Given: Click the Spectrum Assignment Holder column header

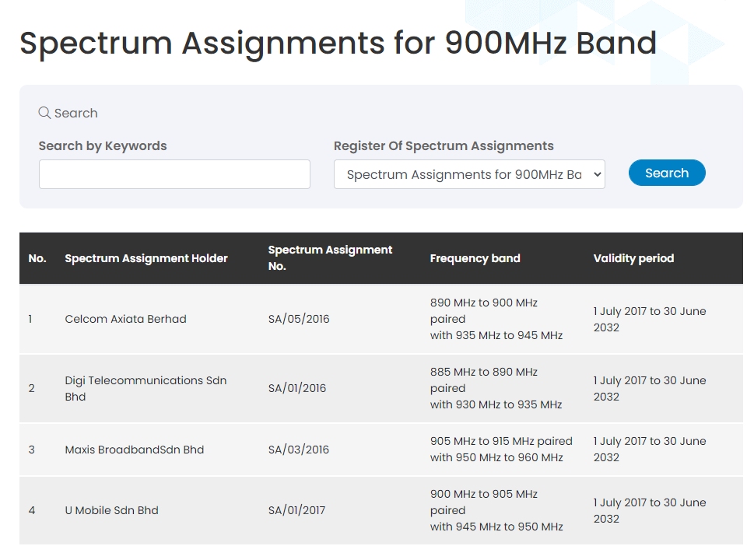Looking at the screenshot, I should (146, 258).
